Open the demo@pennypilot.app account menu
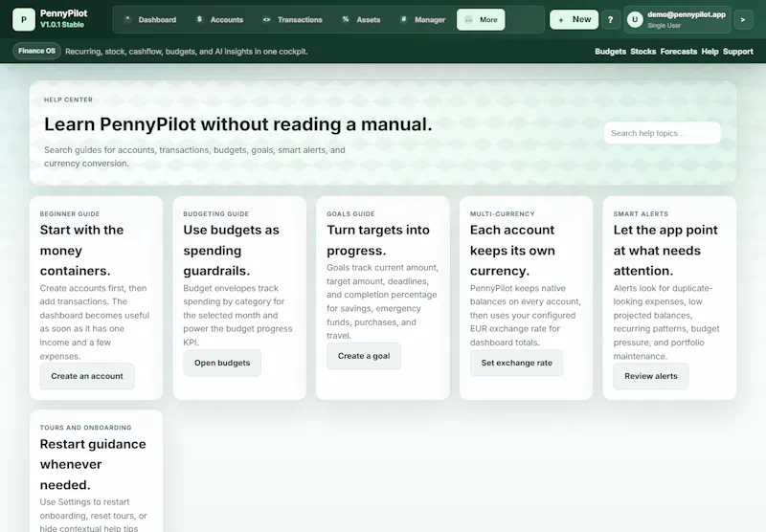Image resolution: width=766 pixels, height=532 pixels. coord(677,19)
